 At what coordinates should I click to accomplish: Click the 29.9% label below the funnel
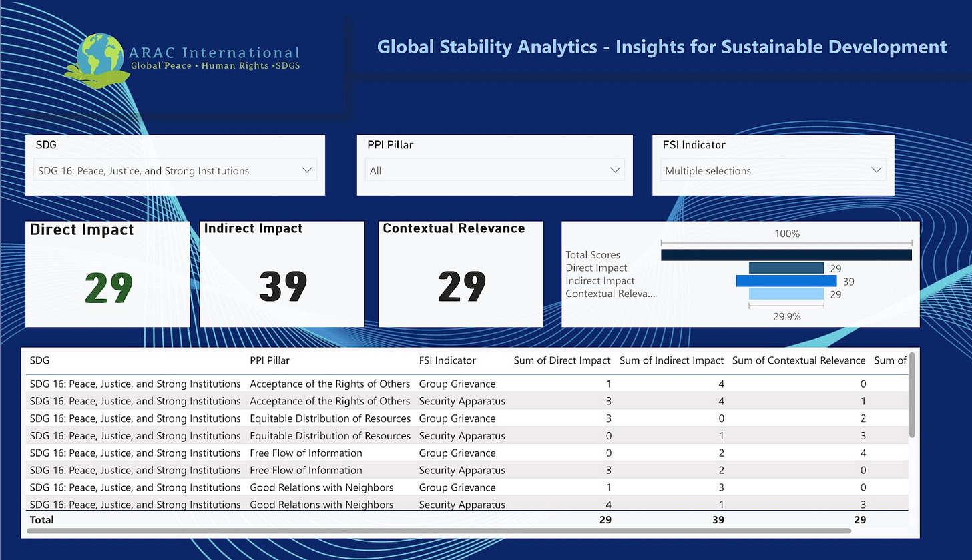tap(786, 317)
